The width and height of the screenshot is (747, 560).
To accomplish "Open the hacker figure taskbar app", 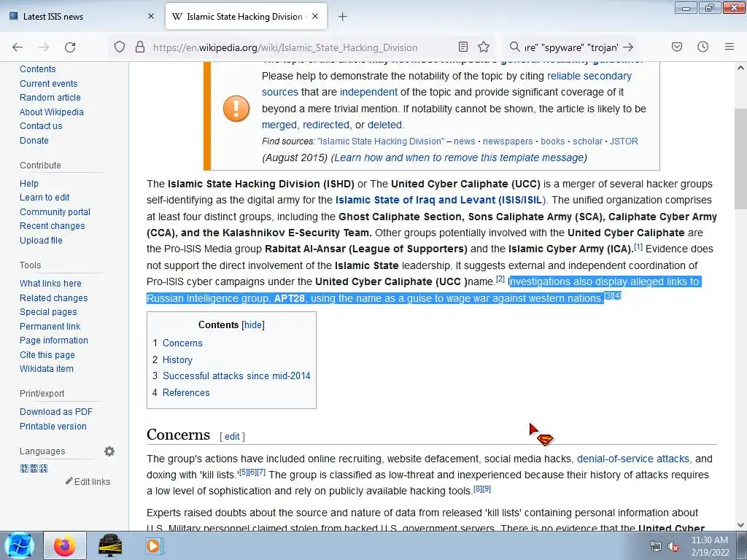I will pyautogui.click(x=110, y=545).
